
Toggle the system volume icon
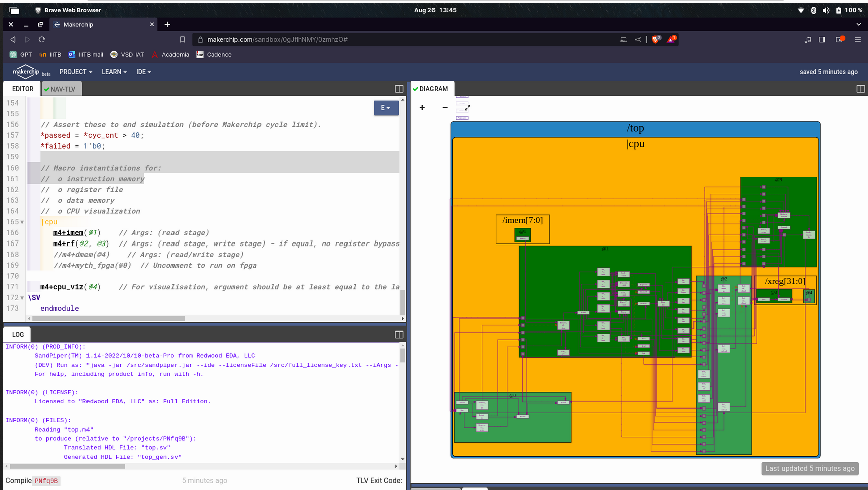pyautogui.click(x=825, y=10)
